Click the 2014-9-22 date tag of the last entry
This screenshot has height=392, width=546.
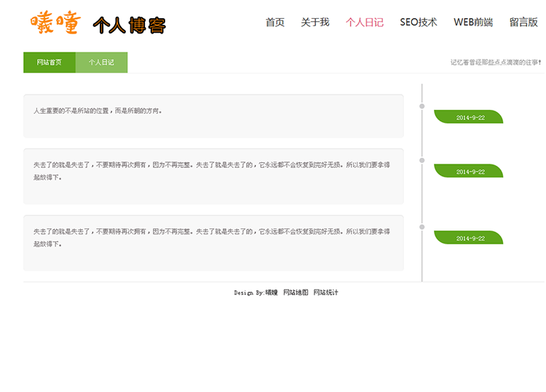tap(469, 238)
